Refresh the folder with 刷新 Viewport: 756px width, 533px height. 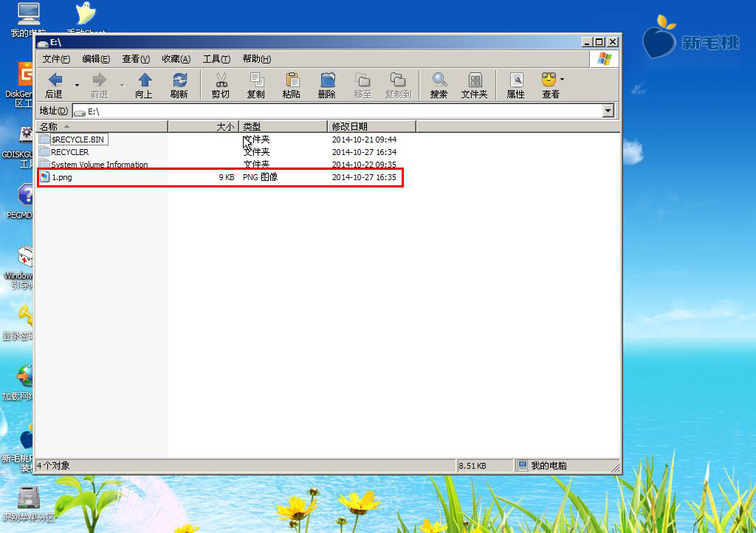click(179, 86)
